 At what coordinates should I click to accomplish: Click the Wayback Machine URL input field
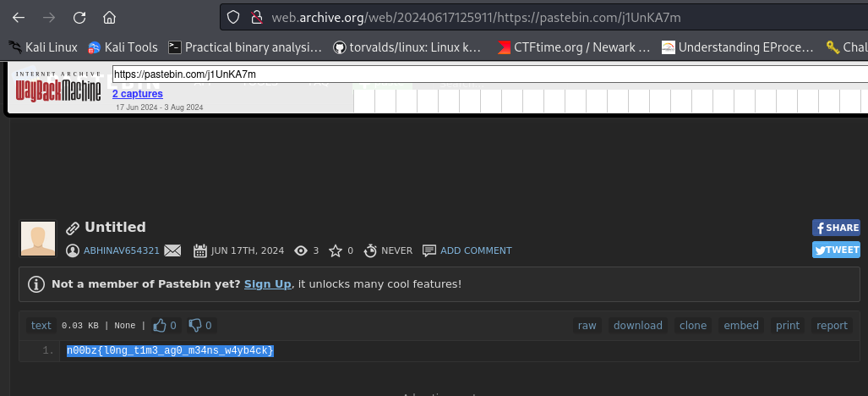click(490, 74)
